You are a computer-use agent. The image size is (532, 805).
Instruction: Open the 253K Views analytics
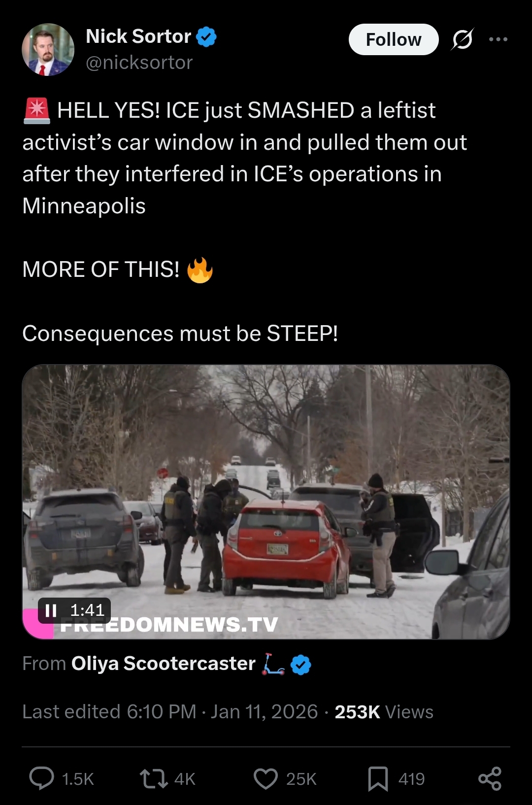(x=384, y=712)
